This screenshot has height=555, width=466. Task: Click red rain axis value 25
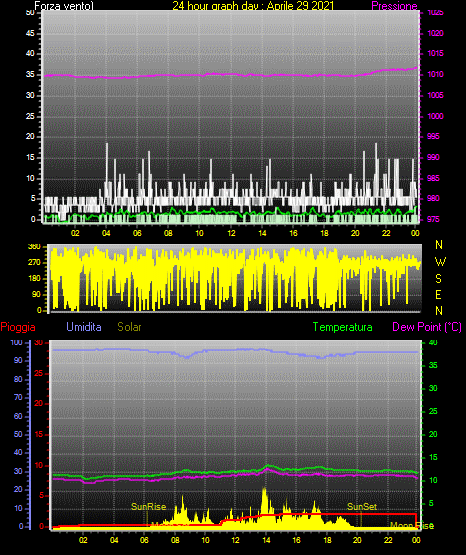point(39,373)
